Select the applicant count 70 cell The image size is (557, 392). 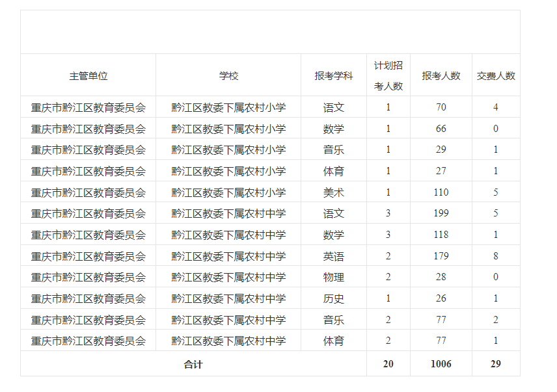pyautogui.click(x=441, y=107)
